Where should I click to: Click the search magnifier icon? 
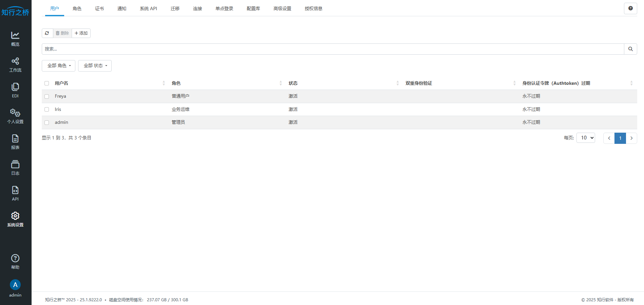[x=630, y=49]
